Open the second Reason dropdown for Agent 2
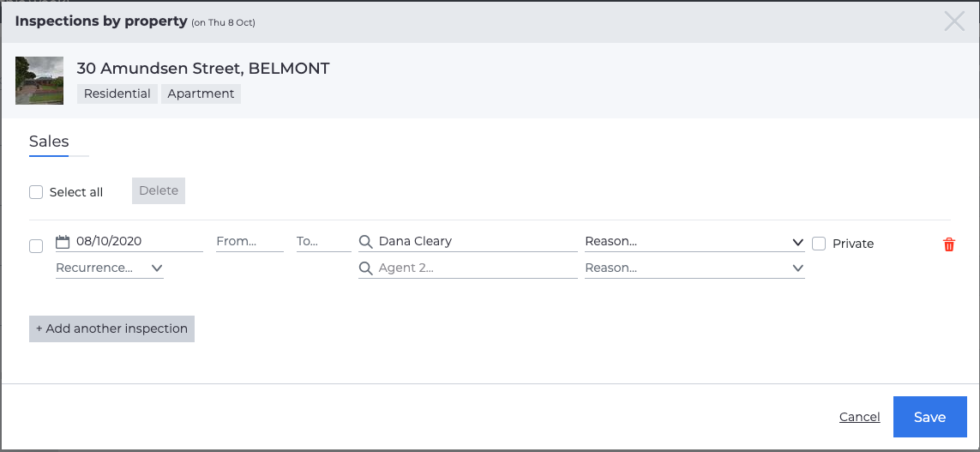The width and height of the screenshot is (980, 452). coord(694,268)
